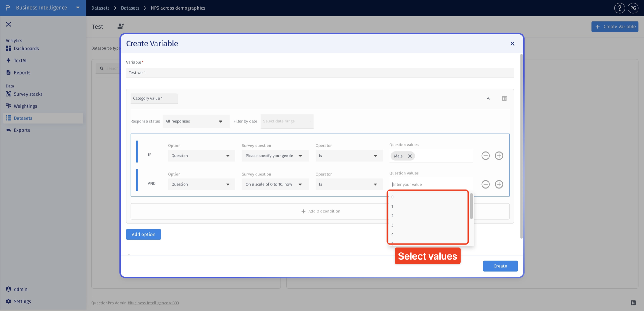Remove the Male value chip
Viewport: 644px width, 311px height.
pyautogui.click(x=410, y=156)
